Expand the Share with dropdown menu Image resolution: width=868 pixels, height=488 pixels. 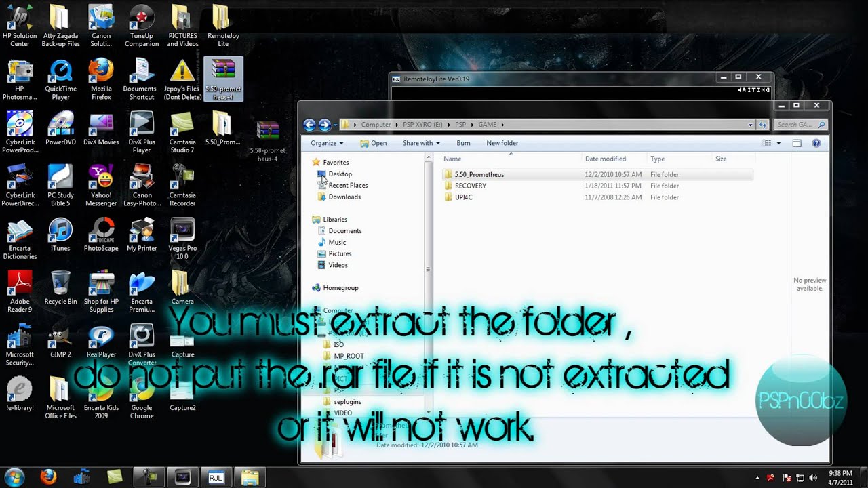click(421, 143)
